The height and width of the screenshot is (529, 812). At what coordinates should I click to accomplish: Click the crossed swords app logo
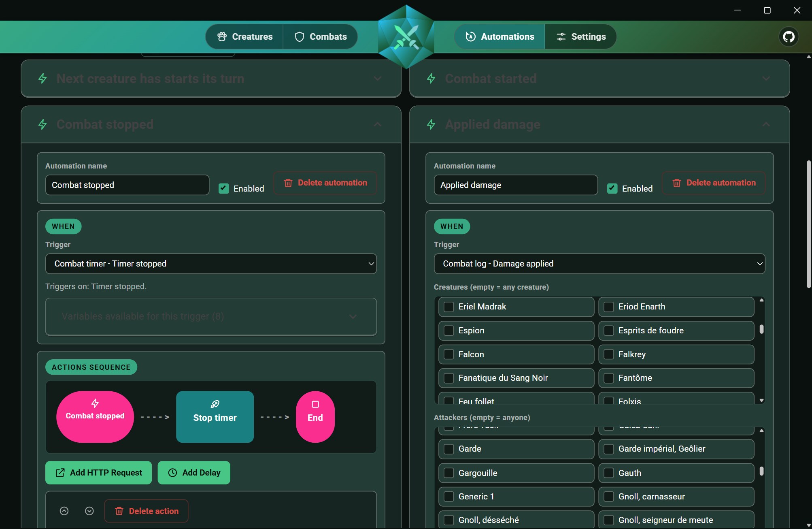(406, 37)
